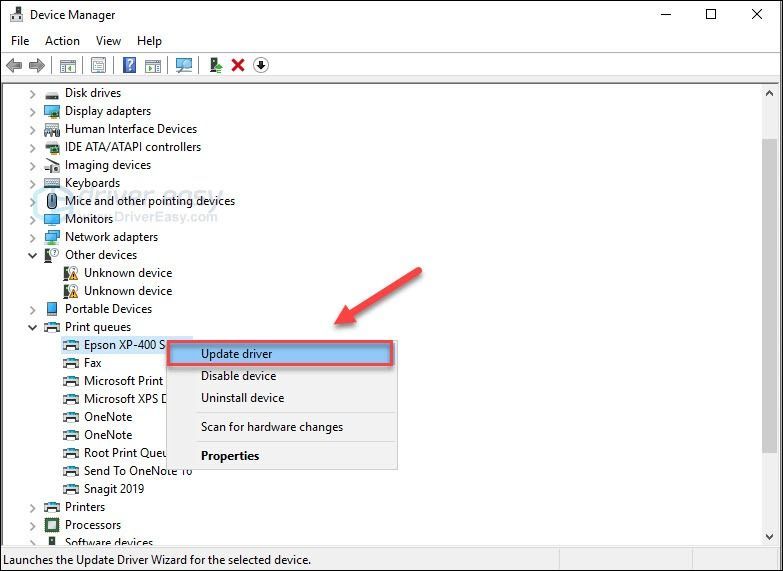Expand the Keyboards node chevron
Screen dimensions: 783x571
[32, 184]
